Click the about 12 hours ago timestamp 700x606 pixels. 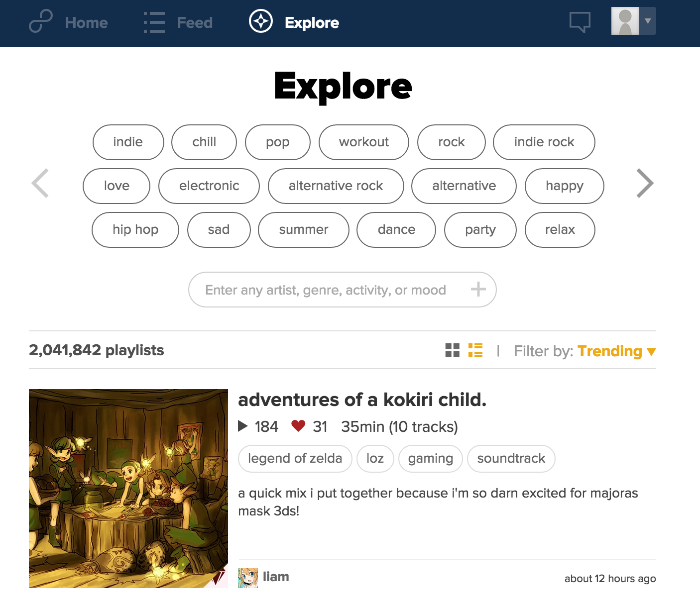click(610, 579)
